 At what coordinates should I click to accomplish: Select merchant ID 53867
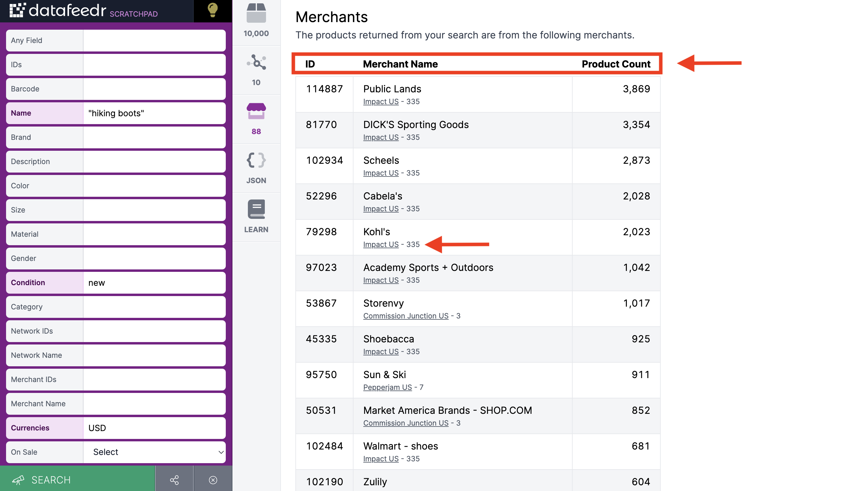tap(321, 304)
